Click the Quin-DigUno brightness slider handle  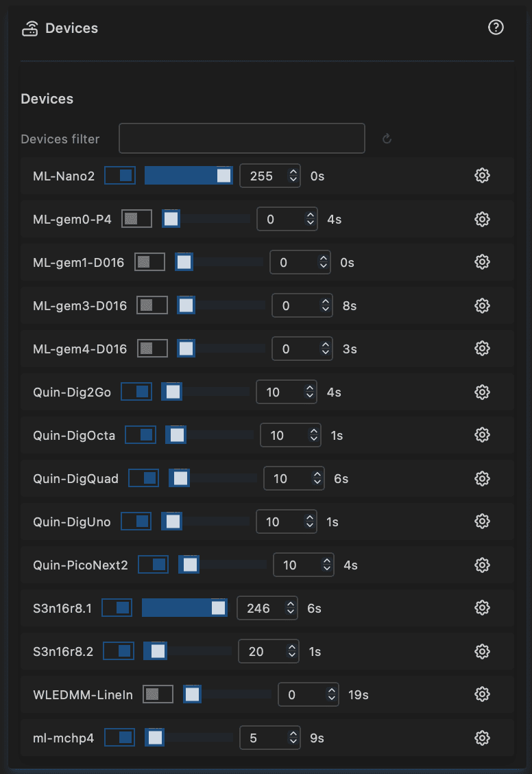(x=173, y=522)
